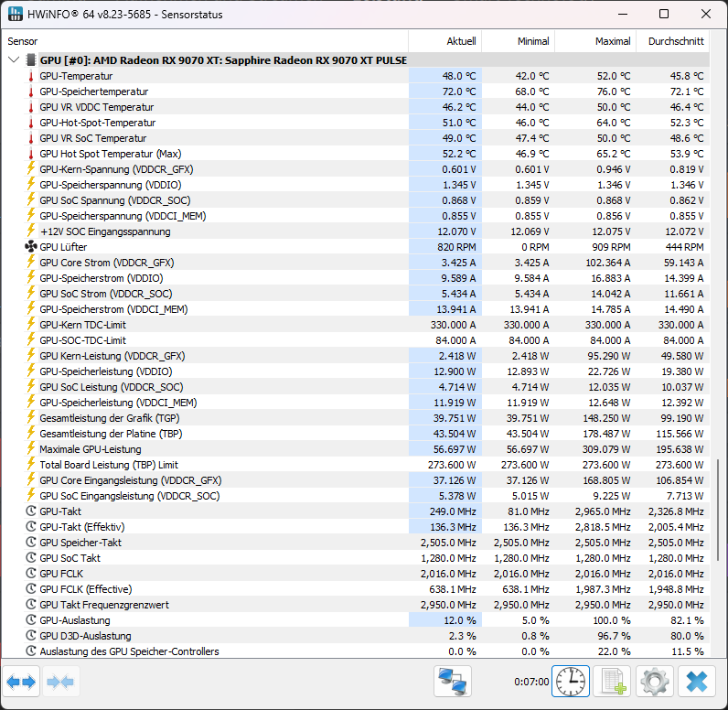Click clock icon beside GPU D3D-Auslastung

click(31, 636)
